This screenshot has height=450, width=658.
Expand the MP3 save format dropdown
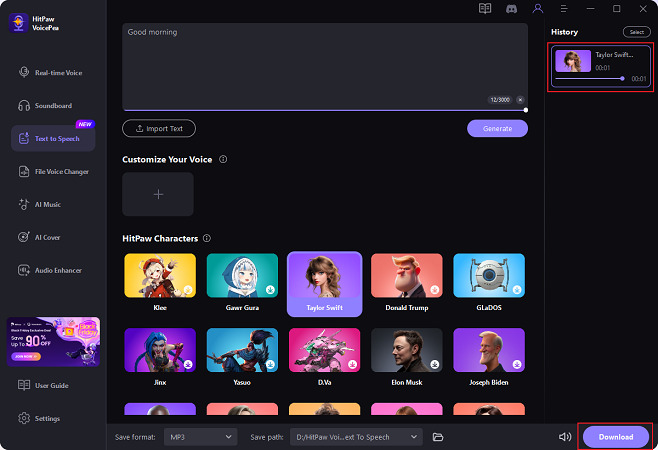[201, 437]
